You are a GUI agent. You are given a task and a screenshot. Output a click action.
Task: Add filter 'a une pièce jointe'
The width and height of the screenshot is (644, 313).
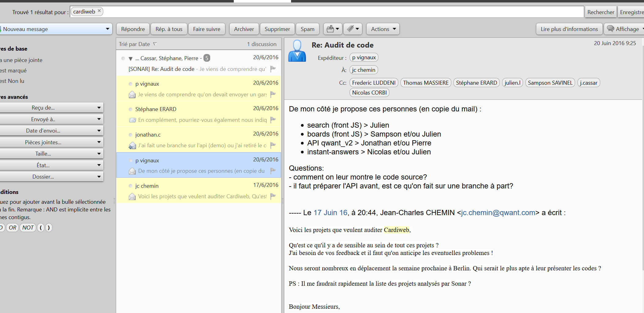point(21,60)
